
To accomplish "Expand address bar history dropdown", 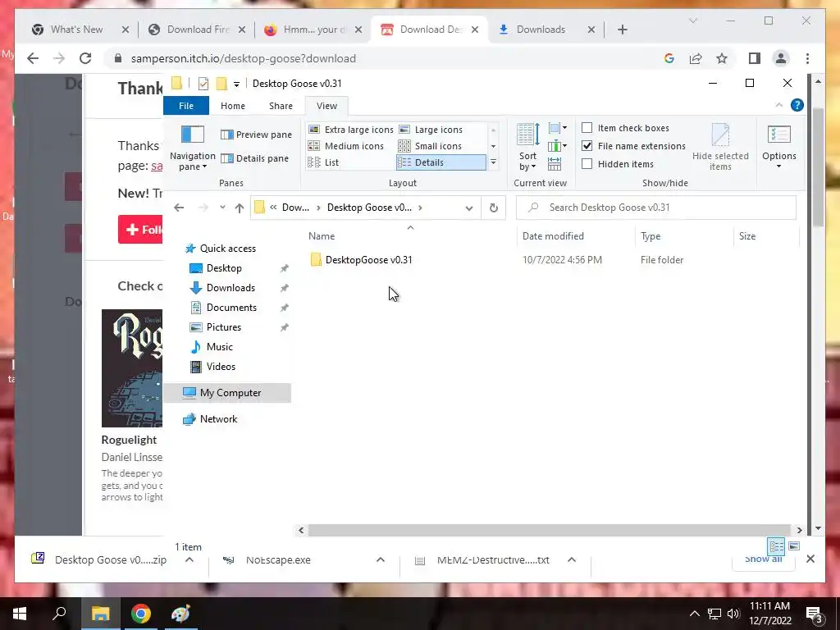I will click(468, 208).
